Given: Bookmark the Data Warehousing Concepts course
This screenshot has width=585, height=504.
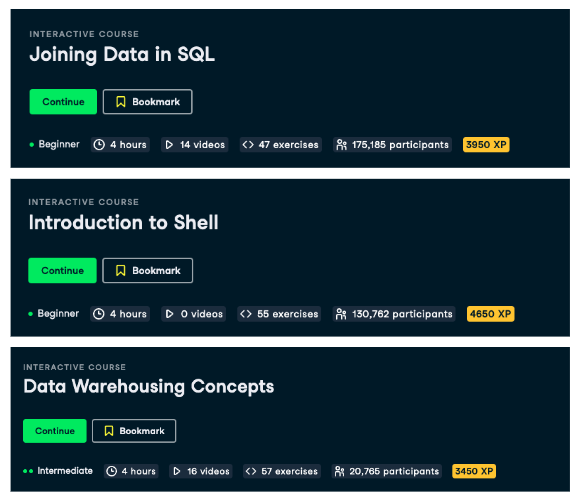Looking at the screenshot, I should (134, 431).
